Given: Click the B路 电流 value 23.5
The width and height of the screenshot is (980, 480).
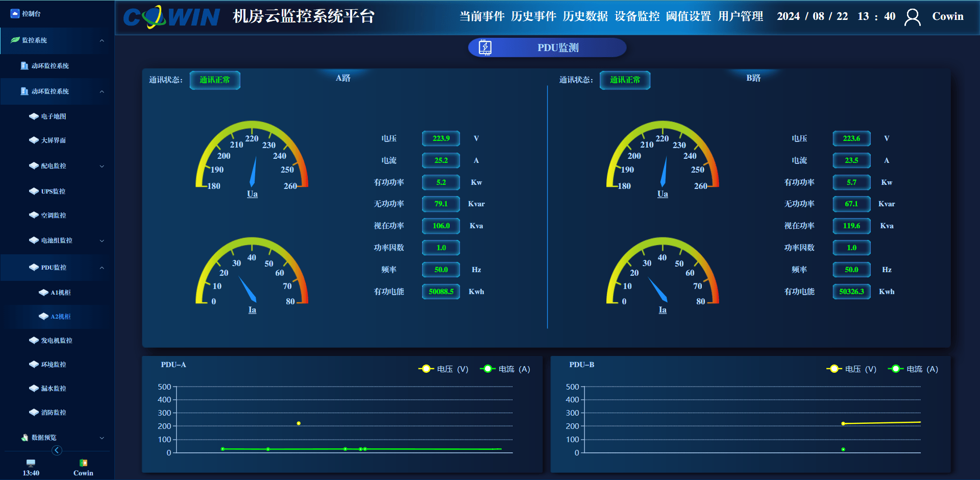Looking at the screenshot, I should pos(851,160).
